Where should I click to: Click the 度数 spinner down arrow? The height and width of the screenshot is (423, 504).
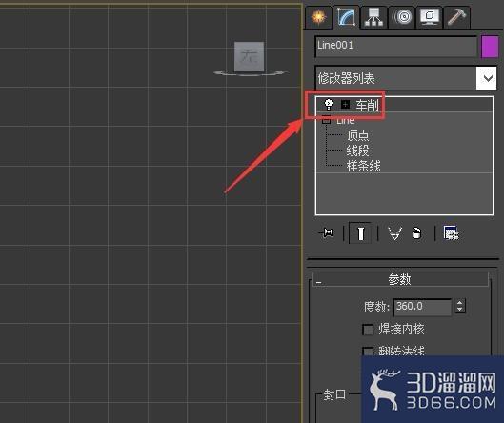click(x=460, y=310)
